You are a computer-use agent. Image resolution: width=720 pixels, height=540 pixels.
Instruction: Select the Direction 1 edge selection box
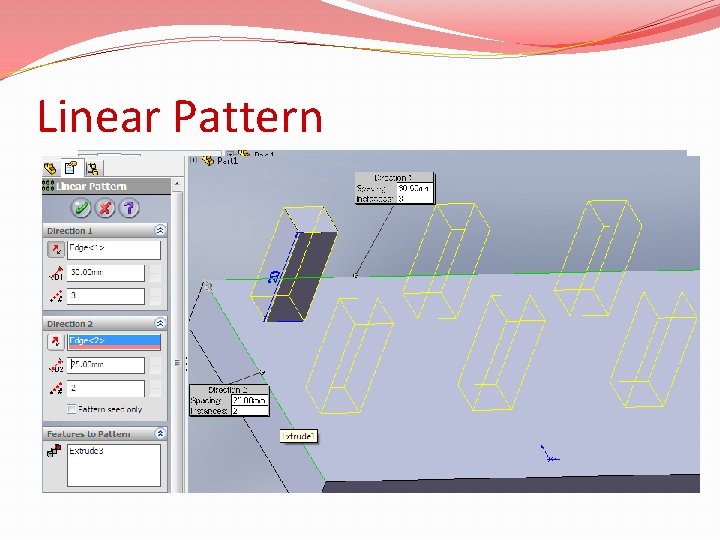point(114,250)
